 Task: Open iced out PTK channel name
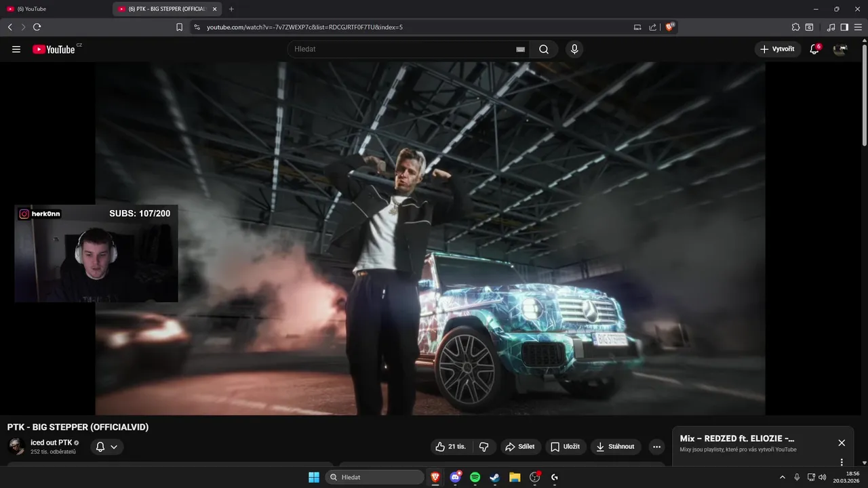pos(51,443)
